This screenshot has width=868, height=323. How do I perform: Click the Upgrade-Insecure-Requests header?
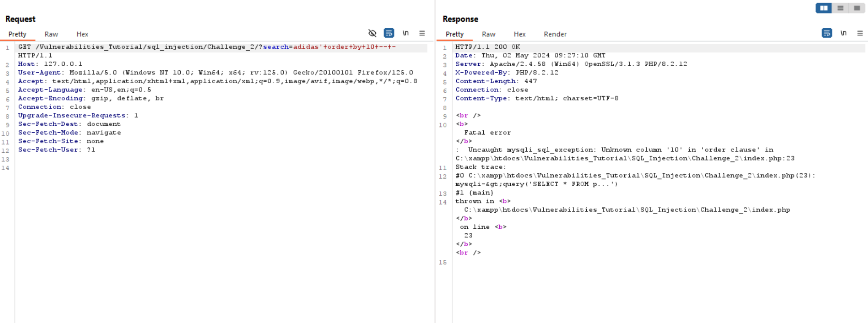pos(78,116)
